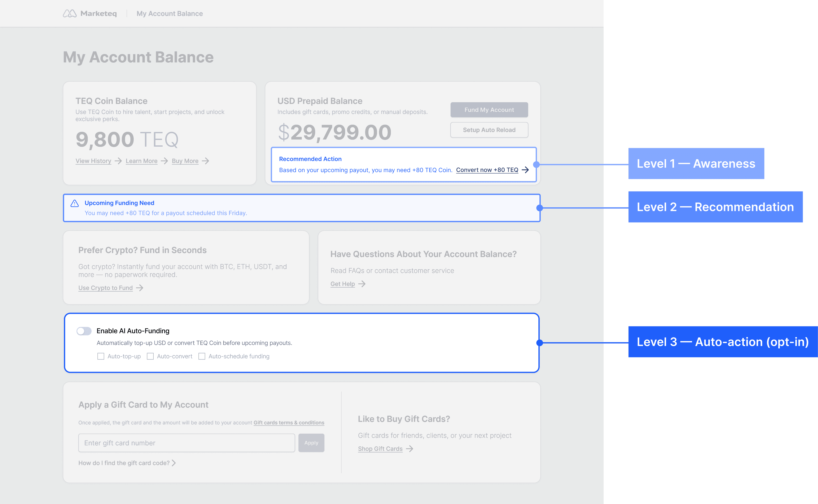Click the Marketeq logo icon

click(70, 13)
